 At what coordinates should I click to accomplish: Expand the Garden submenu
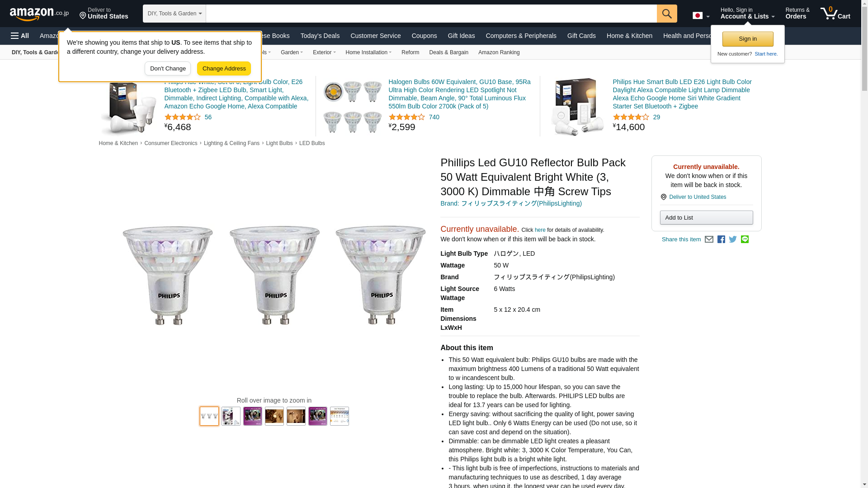click(292, 52)
